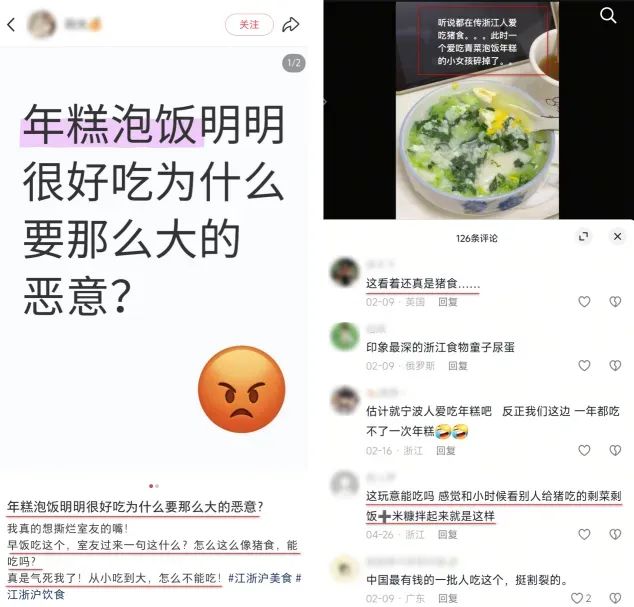The image size is (634, 607).
Task: Open the post author's avatar
Action: tap(42, 24)
